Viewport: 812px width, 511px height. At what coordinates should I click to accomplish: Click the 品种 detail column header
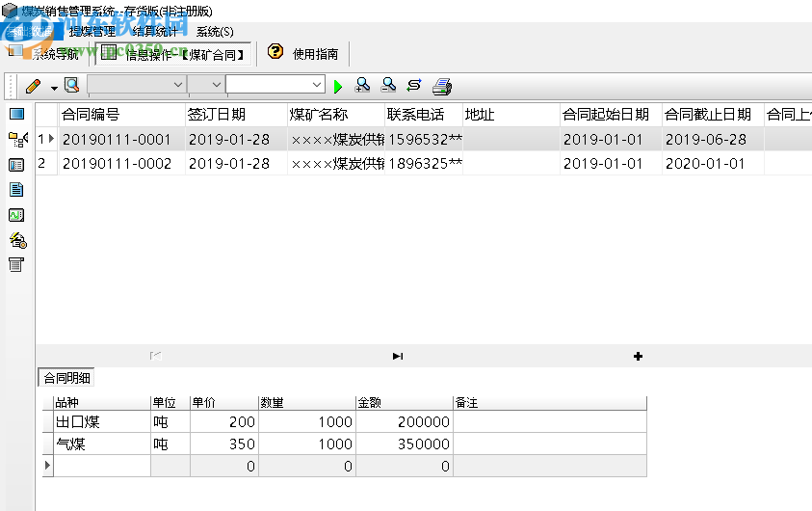pyautogui.click(x=102, y=403)
